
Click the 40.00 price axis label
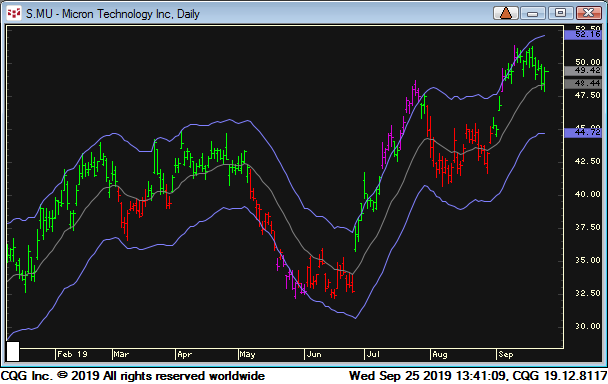point(587,194)
